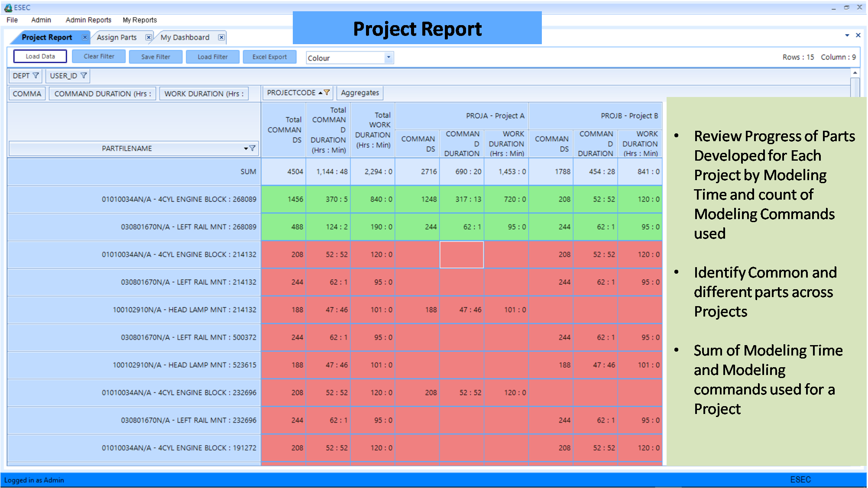Open the File menu

pyautogui.click(x=12, y=20)
